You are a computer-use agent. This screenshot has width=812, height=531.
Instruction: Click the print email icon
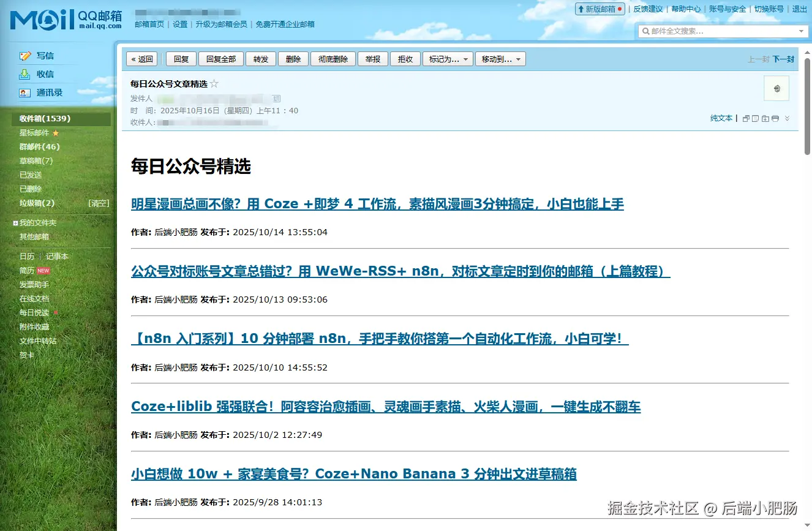point(775,118)
